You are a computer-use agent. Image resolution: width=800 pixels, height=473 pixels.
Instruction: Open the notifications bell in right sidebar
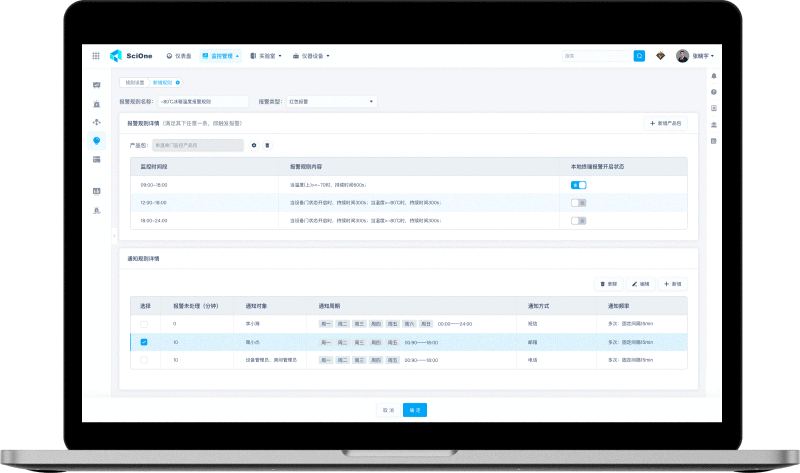(714, 76)
